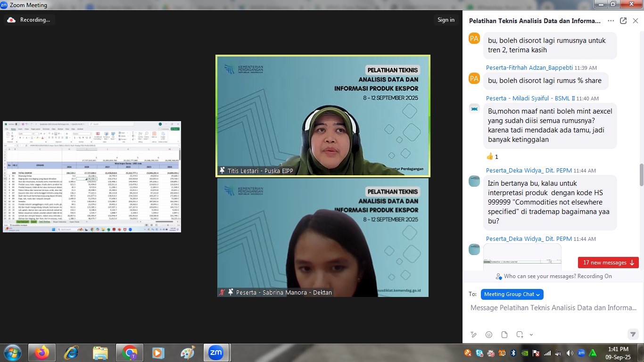
Task: Click the thumbs up reaction on message
Action: click(492, 156)
